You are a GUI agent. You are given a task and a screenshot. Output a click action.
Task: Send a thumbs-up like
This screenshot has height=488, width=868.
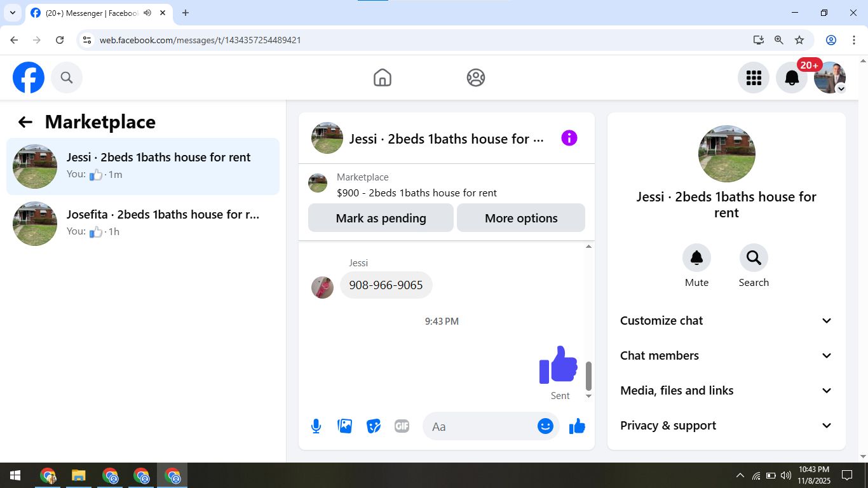pyautogui.click(x=577, y=426)
